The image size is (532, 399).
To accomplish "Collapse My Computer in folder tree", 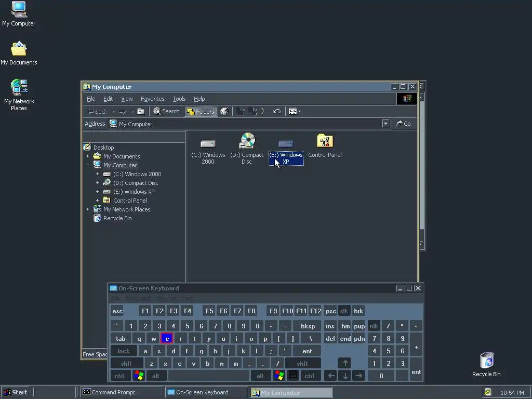I will 87,165.
